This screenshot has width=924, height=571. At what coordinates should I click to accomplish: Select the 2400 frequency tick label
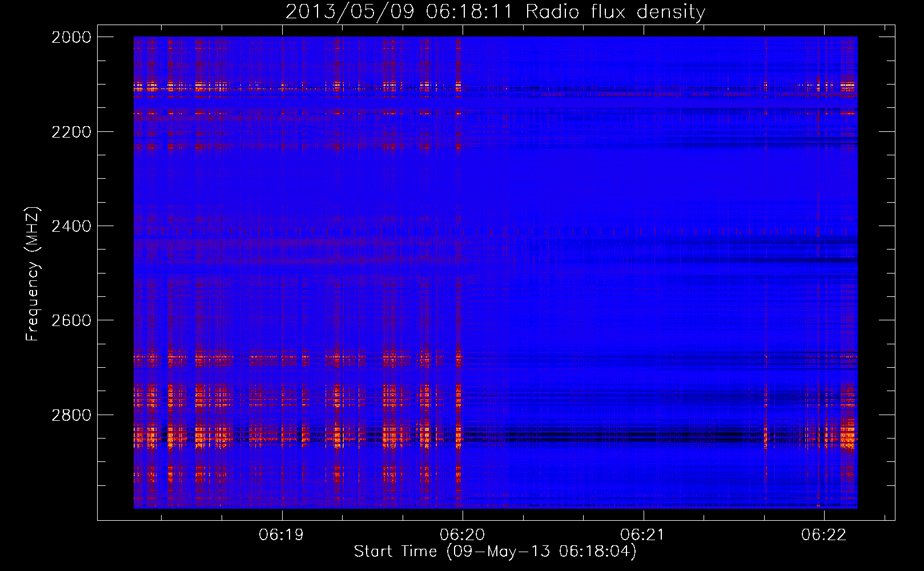tap(71, 226)
